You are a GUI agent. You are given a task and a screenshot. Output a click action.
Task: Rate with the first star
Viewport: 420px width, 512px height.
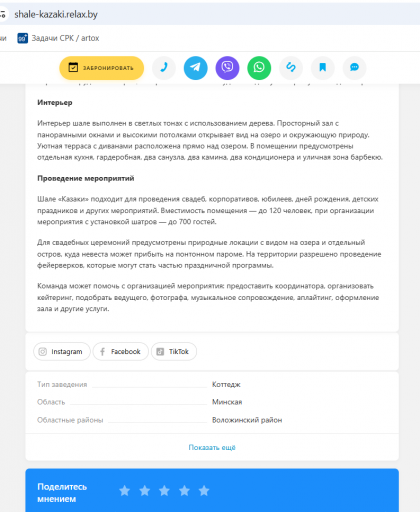(125, 491)
